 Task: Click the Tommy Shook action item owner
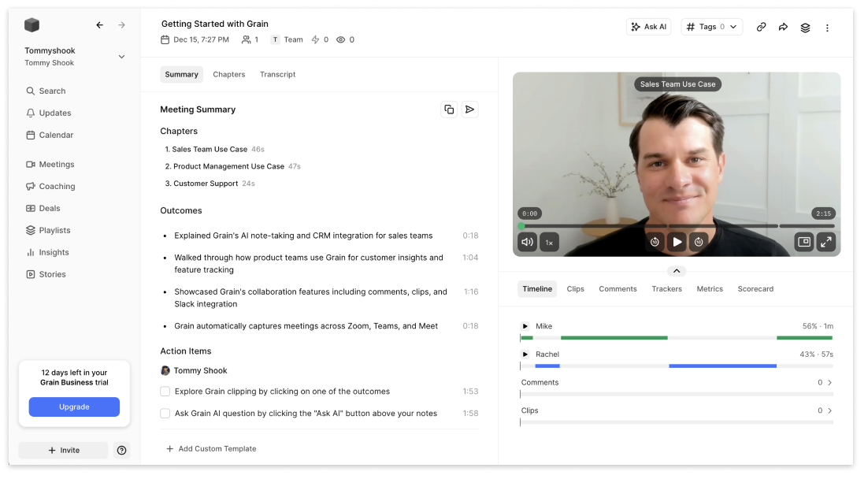click(x=194, y=370)
